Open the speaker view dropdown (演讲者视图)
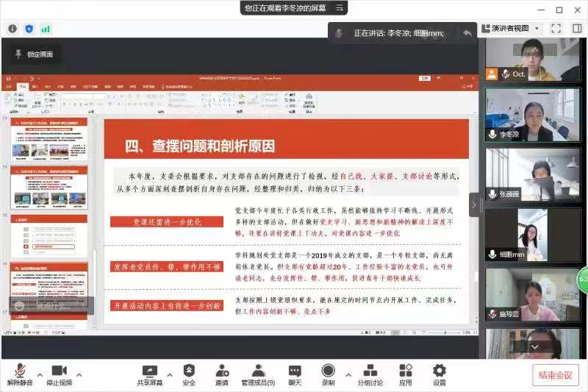Viewport: 588px width, 392px height. pyautogui.click(x=513, y=29)
